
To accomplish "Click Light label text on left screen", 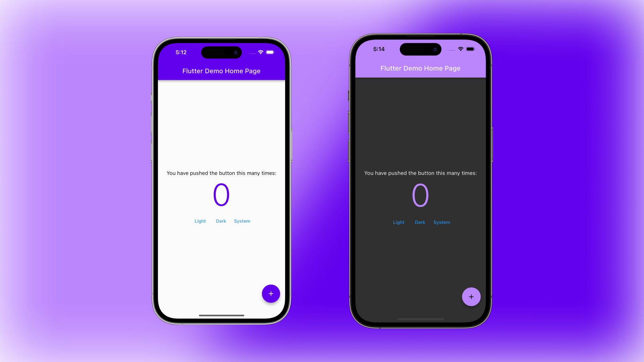I will coord(200,221).
